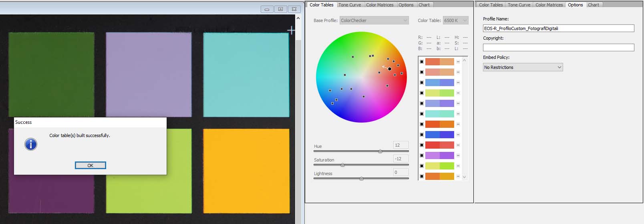The width and height of the screenshot is (644, 224).
Task: Click the scroll-up arrow of the image view
Action: pyautogui.click(x=298, y=18)
